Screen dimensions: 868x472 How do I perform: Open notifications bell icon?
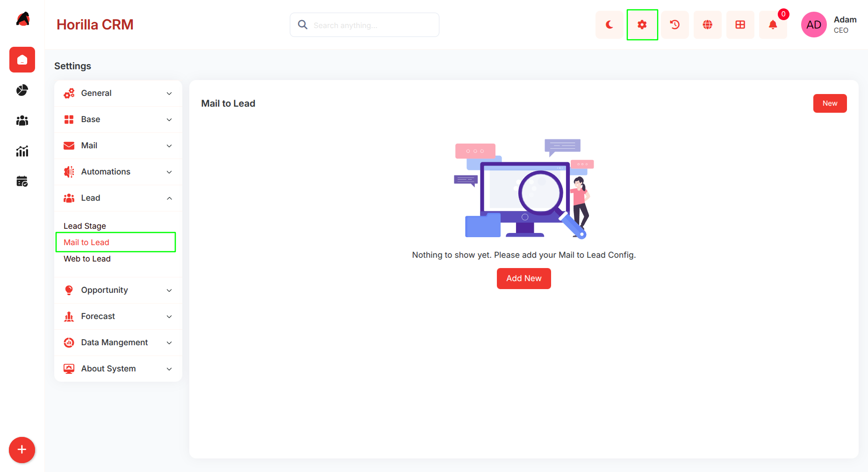(x=773, y=25)
